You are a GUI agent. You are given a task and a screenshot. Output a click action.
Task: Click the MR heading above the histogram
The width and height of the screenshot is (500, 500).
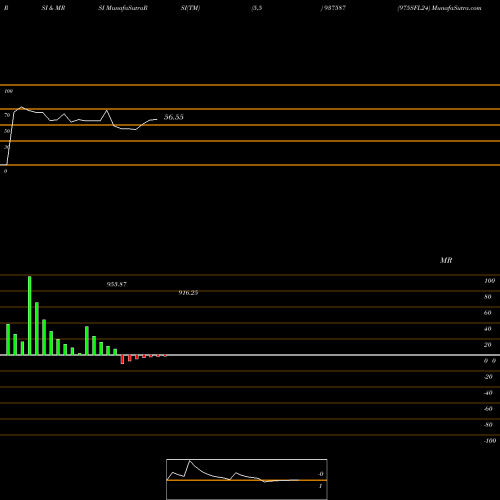tap(446, 260)
